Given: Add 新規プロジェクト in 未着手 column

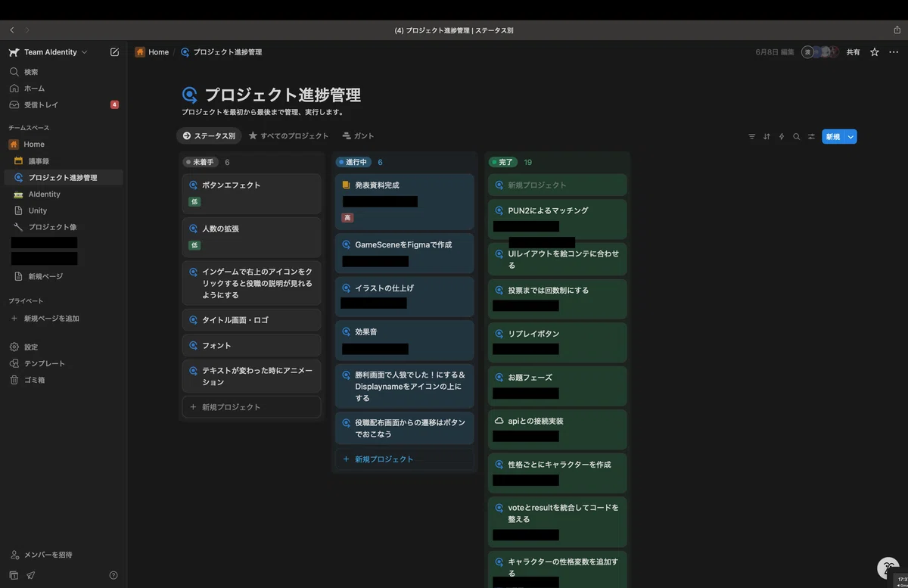Looking at the screenshot, I should click(252, 407).
